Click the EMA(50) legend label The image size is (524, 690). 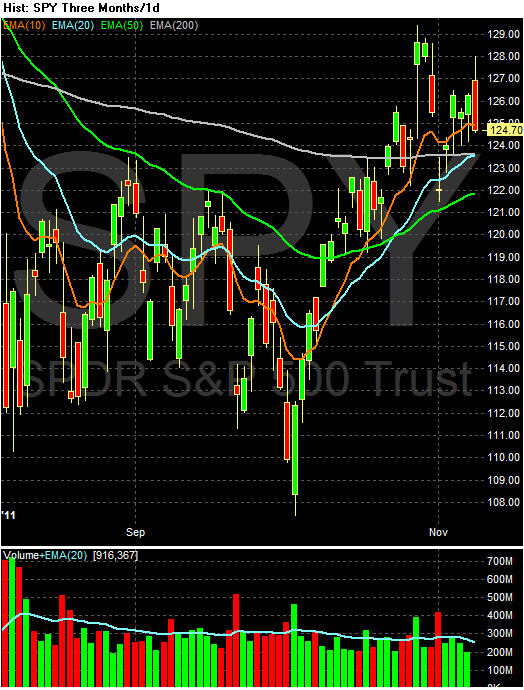122,26
